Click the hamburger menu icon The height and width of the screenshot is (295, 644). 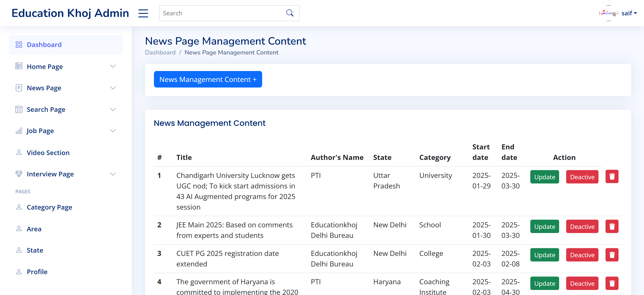coord(143,13)
